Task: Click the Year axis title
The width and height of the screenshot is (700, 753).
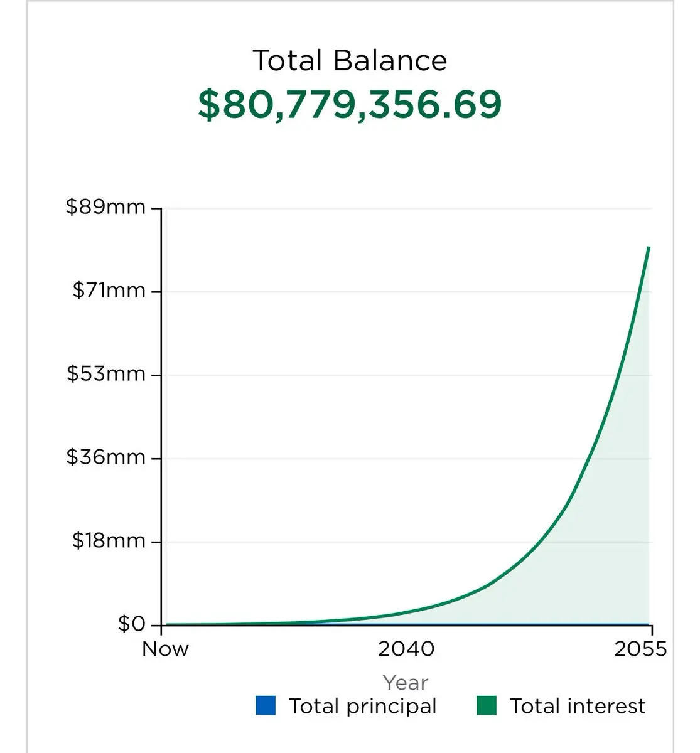Action: (406, 682)
